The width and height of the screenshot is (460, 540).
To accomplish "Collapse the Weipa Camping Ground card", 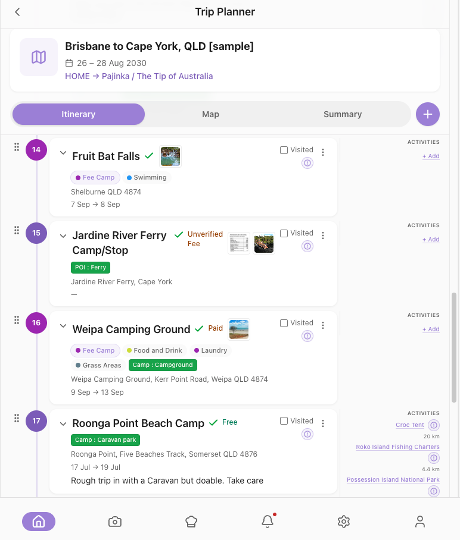I will tap(63, 325).
